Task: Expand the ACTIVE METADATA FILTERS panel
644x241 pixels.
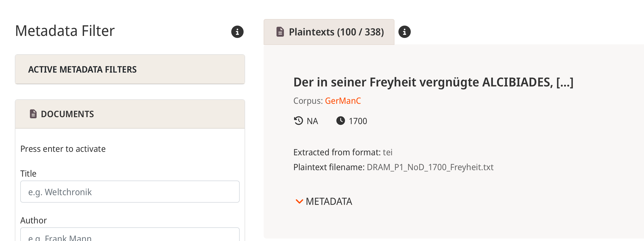Action: pos(130,69)
